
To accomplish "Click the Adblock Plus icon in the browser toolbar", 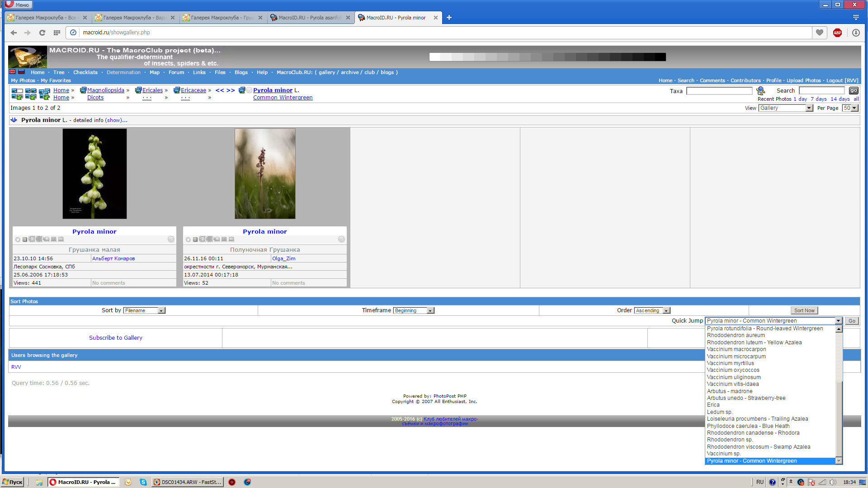I will [837, 33].
